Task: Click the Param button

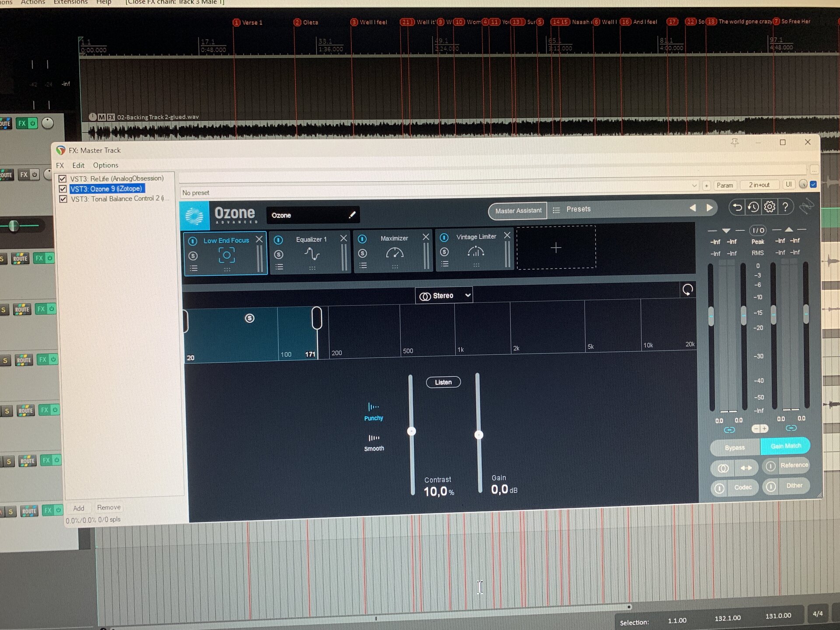Action: pos(725,185)
